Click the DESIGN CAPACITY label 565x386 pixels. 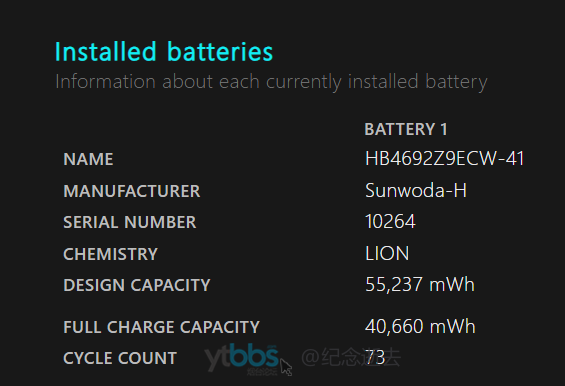(x=137, y=285)
